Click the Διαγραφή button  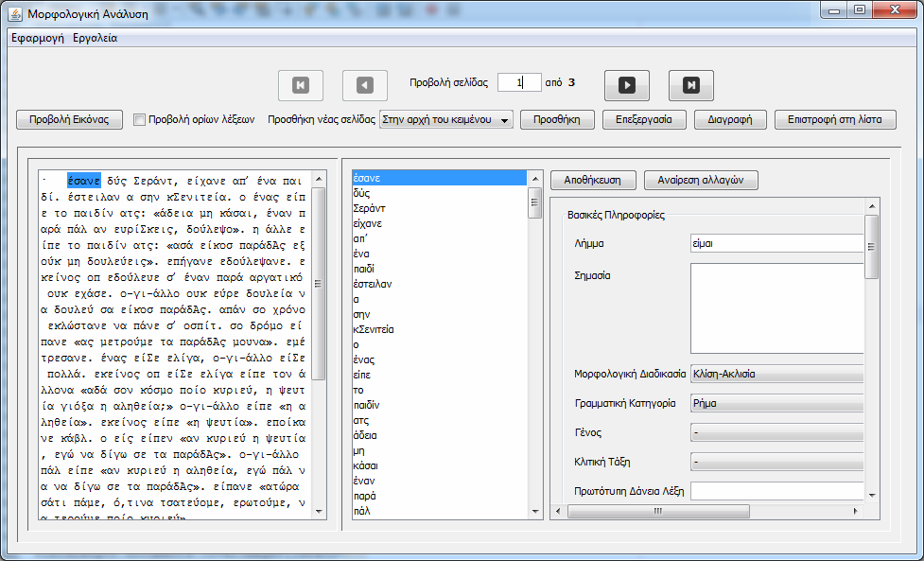(x=730, y=119)
